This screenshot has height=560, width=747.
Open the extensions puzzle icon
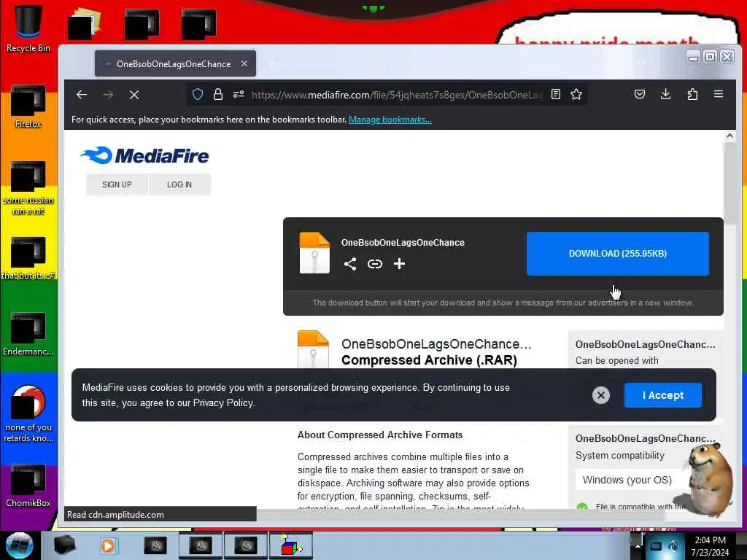pos(692,94)
